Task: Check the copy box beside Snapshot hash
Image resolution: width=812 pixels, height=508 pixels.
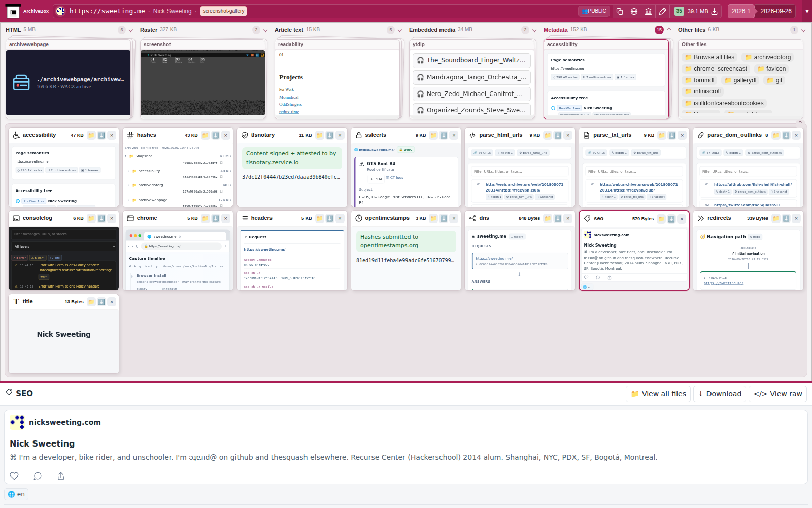Action: (x=221, y=163)
